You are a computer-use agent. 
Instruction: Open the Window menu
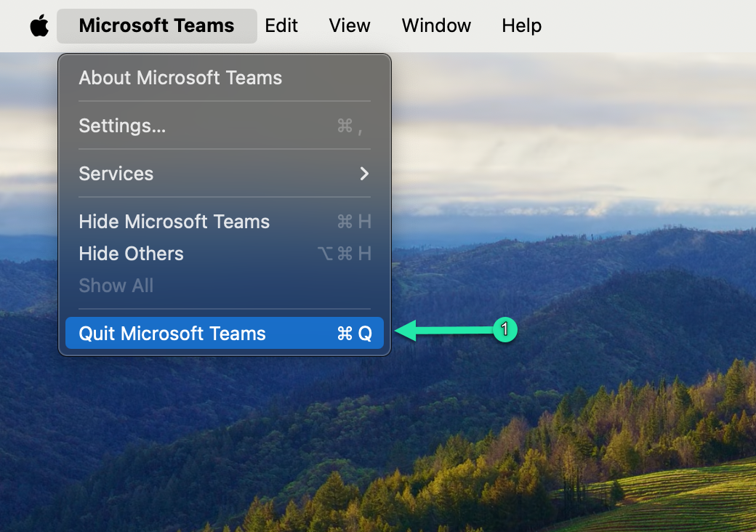click(436, 25)
